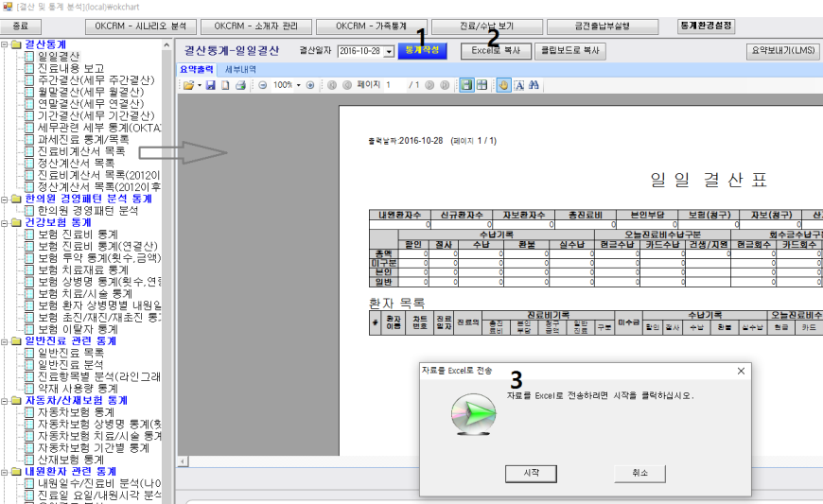Image resolution: width=823 pixels, height=504 pixels.
Task: Collapse 일반진료 관련 통계 tree node
Action: [4, 341]
